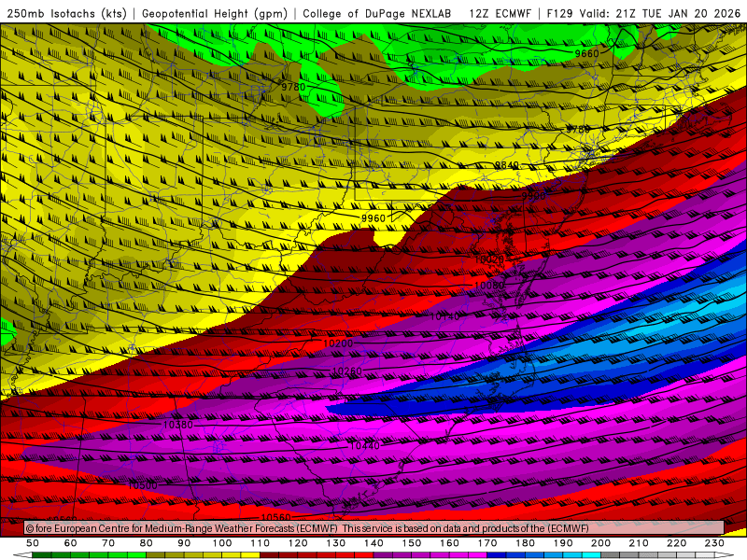Click the ECMWF copyright notice banner
The image size is (747, 560).
click(374, 527)
